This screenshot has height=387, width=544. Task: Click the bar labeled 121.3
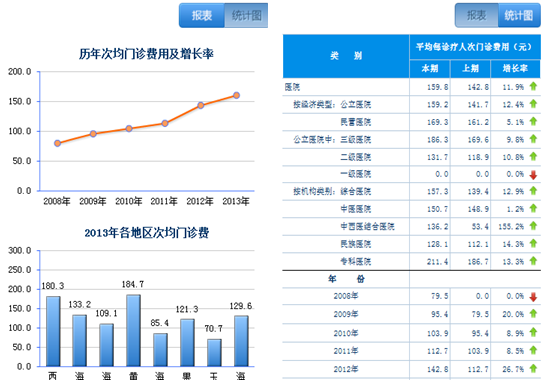point(187,343)
